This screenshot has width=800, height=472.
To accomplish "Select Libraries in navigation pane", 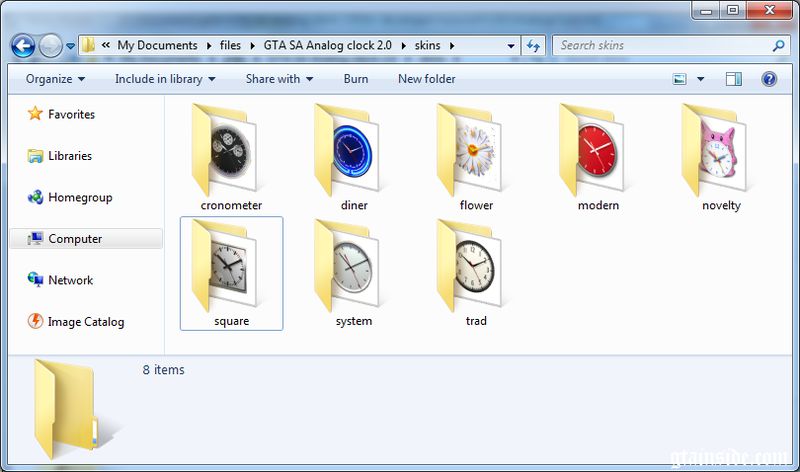I will pos(60,156).
